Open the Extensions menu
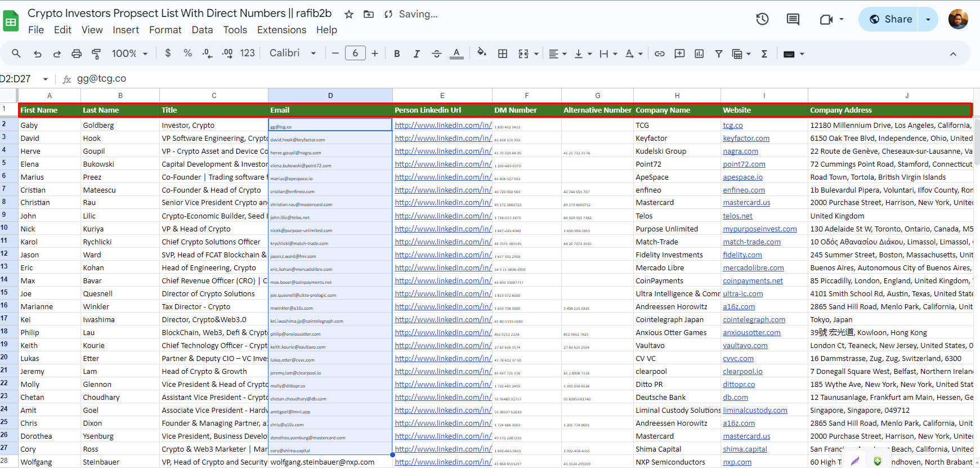The height and width of the screenshot is (468, 980). point(281,30)
